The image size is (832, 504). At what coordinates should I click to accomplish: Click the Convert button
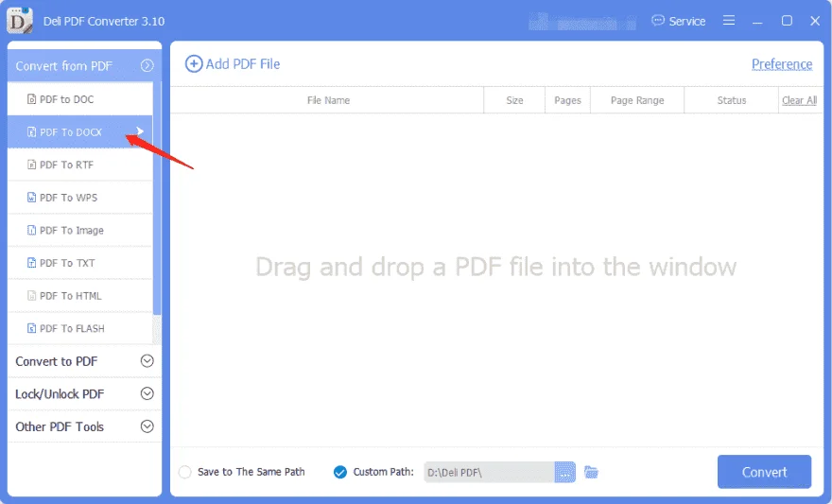click(764, 472)
